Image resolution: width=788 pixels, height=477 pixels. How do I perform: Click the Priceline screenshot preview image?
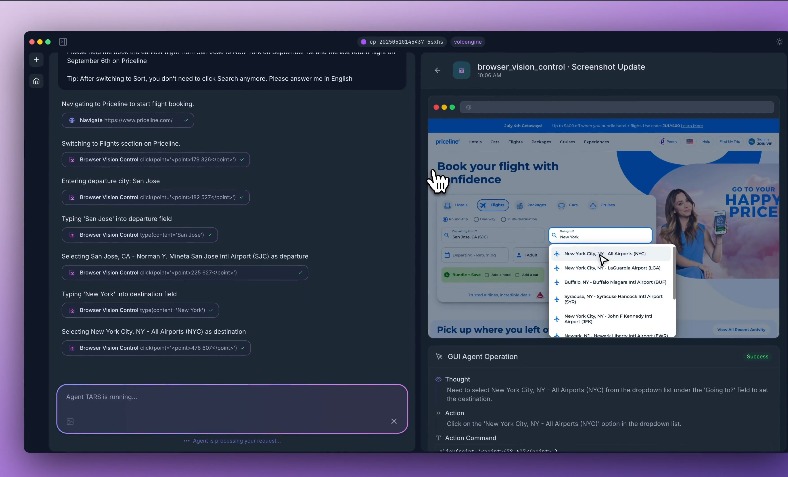tap(603, 228)
